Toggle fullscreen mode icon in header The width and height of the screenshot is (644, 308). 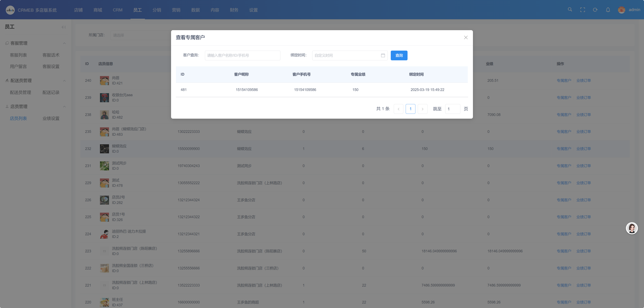click(x=582, y=10)
